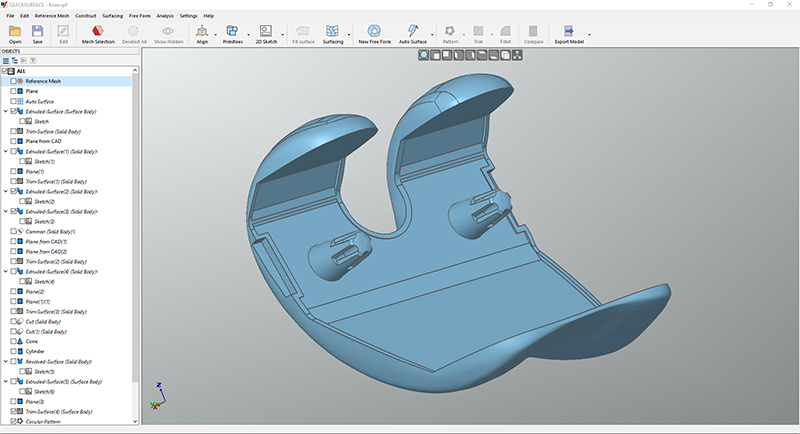Screen dimensions: 800x434
Task: Enable the Plane from CAD checkbox
Action: coord(14,141)
